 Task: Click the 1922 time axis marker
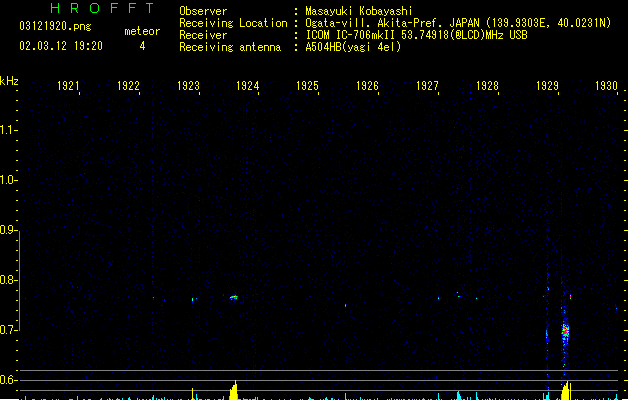pos(128,86)
